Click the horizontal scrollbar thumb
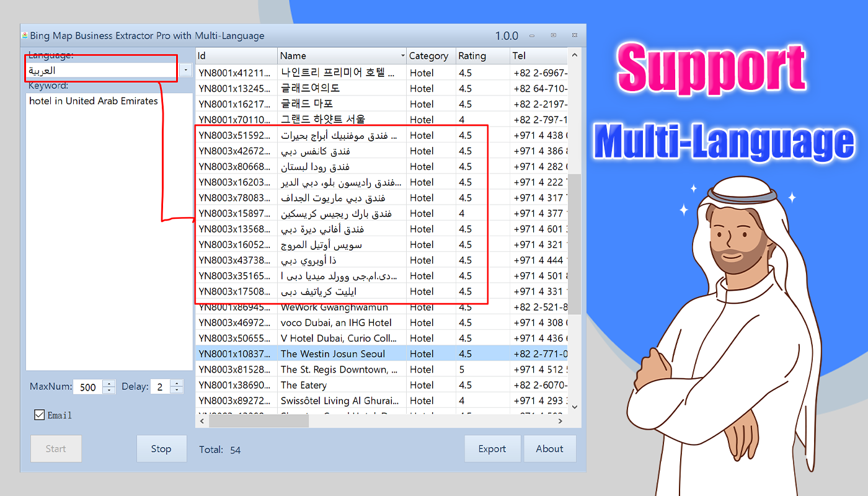 (259, 421)
